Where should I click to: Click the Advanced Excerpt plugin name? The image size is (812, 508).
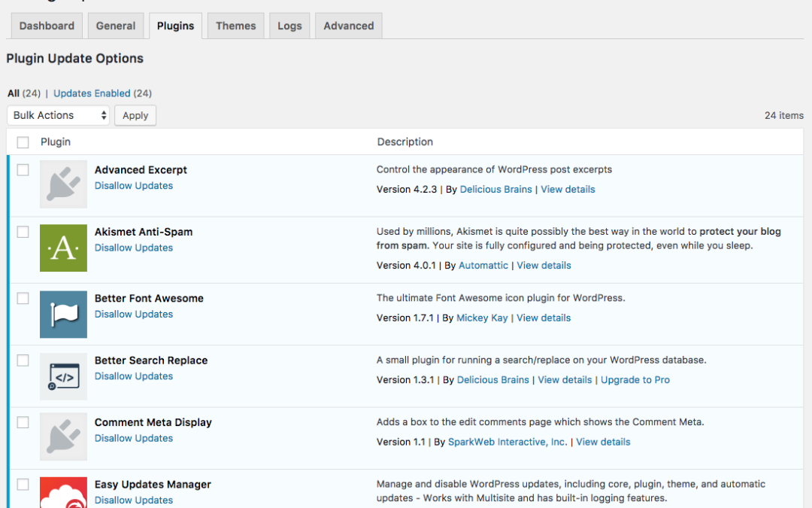point(141,170)
